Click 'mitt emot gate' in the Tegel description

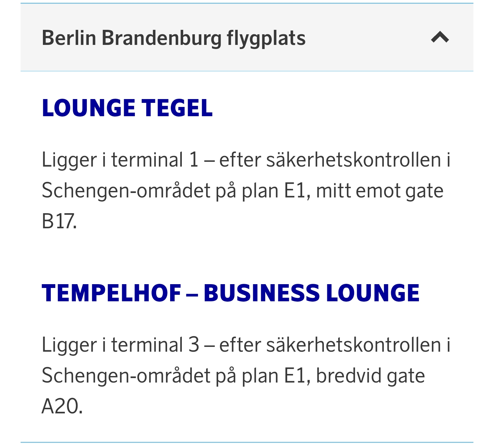coord(380,191)
